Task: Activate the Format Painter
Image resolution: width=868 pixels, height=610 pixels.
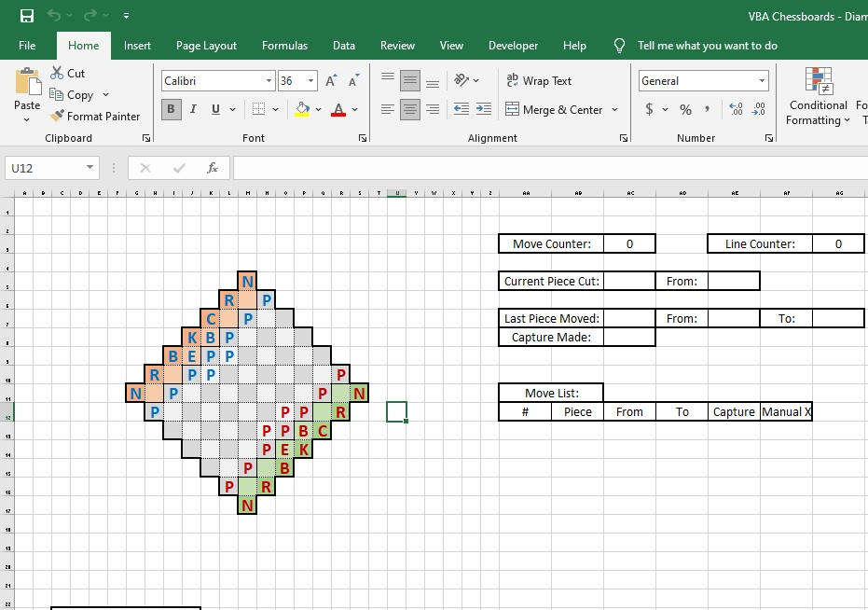Action: click(x=96, y=116)
